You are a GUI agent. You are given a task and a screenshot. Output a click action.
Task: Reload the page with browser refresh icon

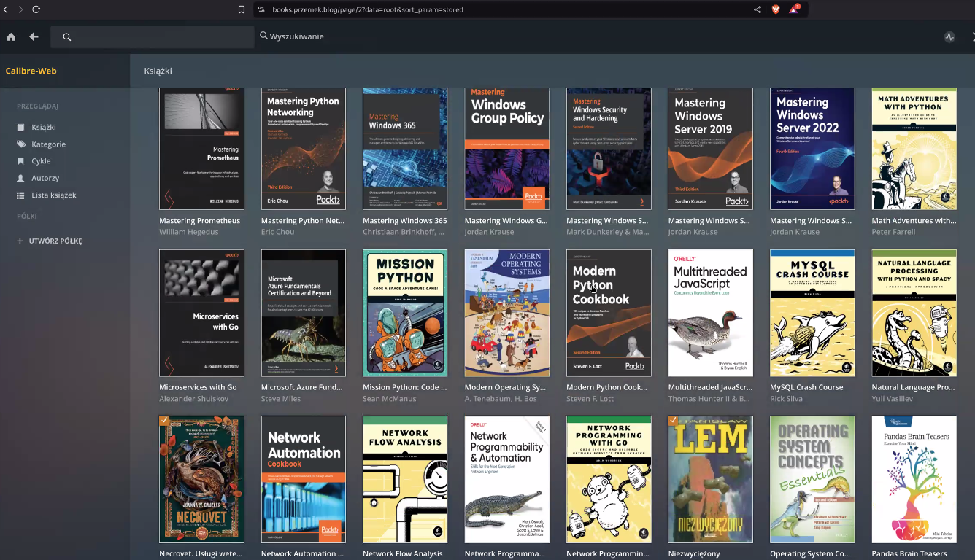36,9
